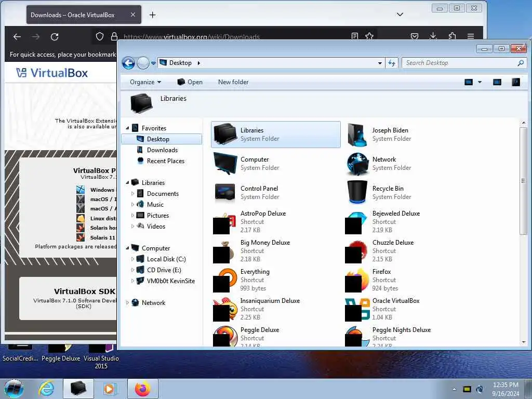Click the Start button orb
This screenshot has height=399, width=532.
[x=14, y=389]
